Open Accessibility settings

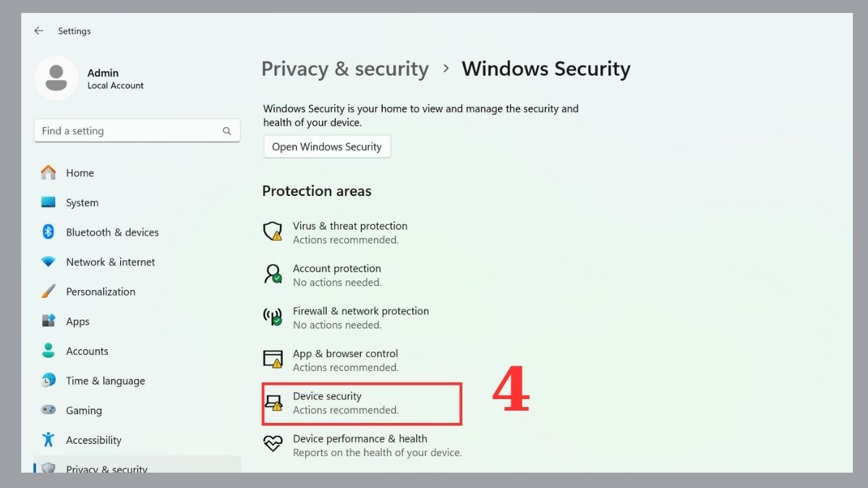pyautogui.click(x=93, y=440)
